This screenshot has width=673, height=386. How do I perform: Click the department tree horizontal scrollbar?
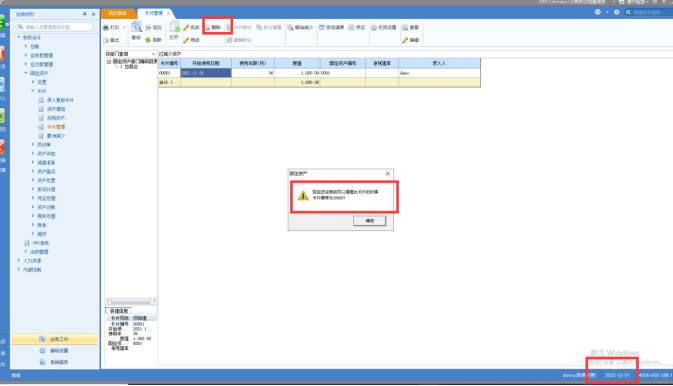131,301
